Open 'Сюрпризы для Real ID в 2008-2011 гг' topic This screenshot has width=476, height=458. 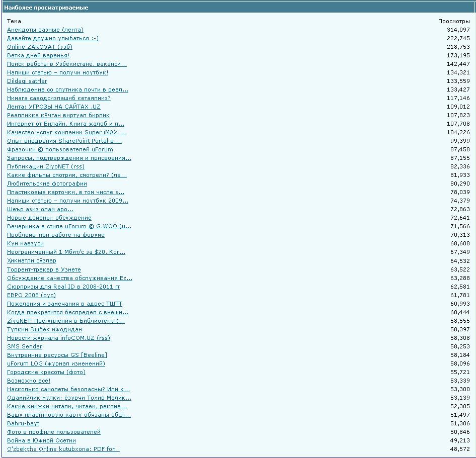click(64, 287)
